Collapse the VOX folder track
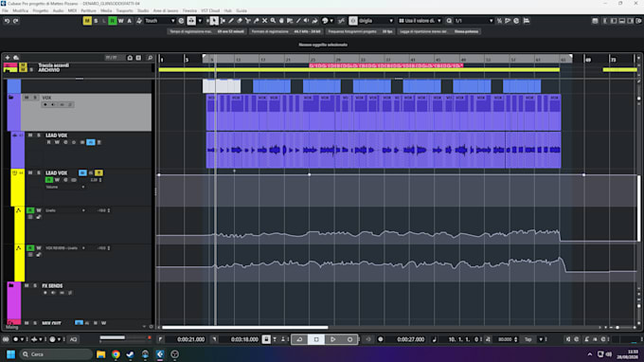644x362 pixels. pos(11,98)
